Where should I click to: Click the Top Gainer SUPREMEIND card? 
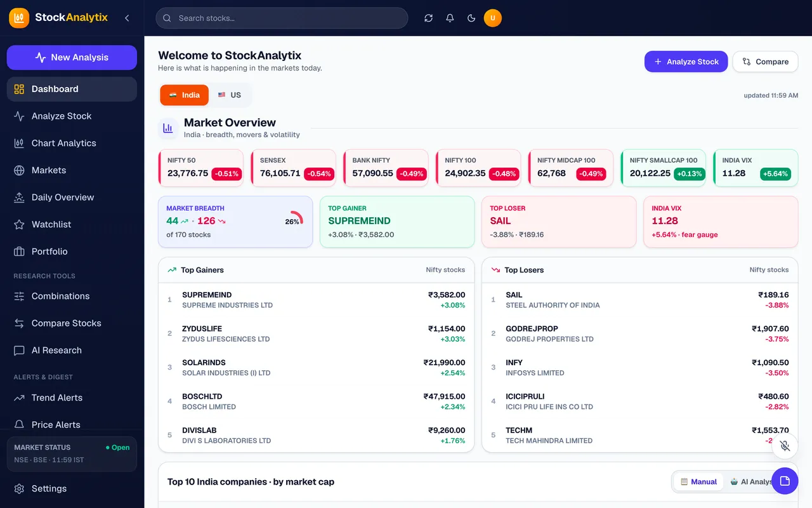click(397, 222)
